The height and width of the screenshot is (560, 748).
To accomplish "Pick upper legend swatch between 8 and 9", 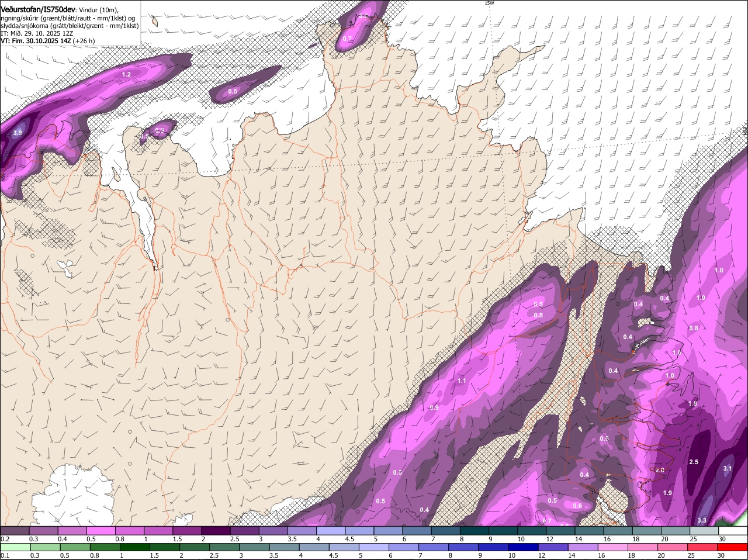I will point(473,531).
